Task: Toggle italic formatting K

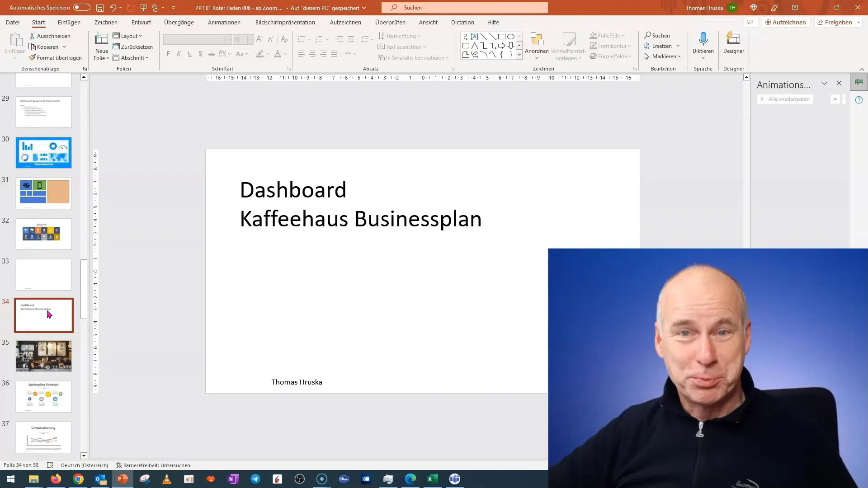Action: (179, 54)
